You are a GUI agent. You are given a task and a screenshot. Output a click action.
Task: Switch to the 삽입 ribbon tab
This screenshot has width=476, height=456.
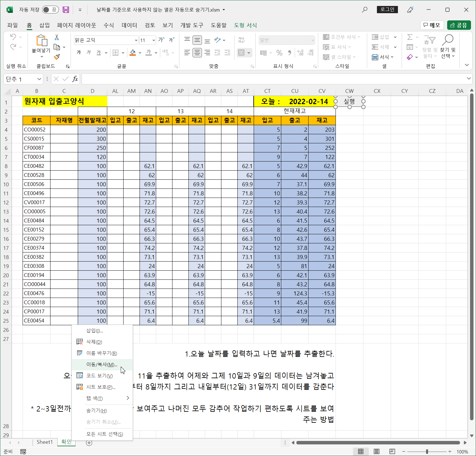45,25
